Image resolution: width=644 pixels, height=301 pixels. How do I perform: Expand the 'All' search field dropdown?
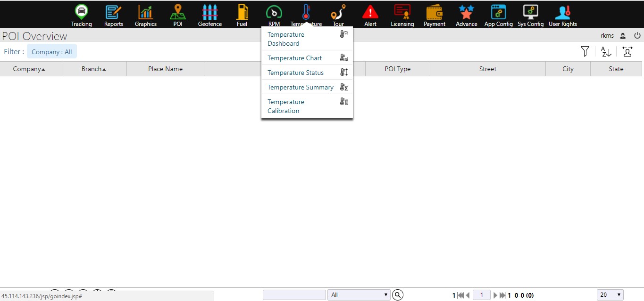tap(359, 295)
